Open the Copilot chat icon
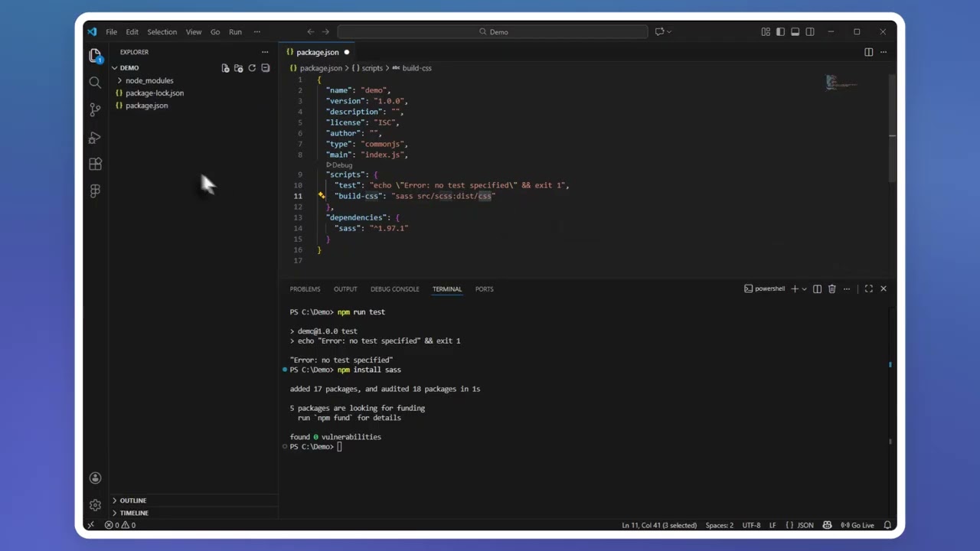 click(659, 31)
